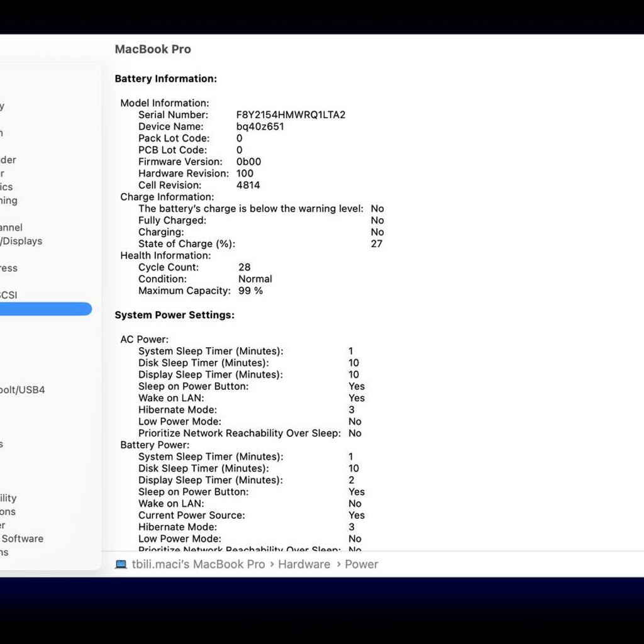
Task: Select the sidebar entry ending in ress
Action: pyautogui.click(x=9, y=268)
